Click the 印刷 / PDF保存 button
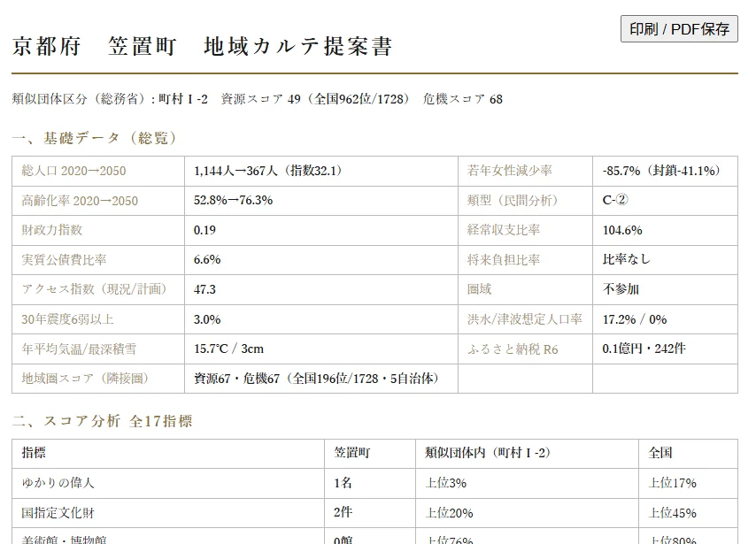This screenshot has width=756, height=544. (679, 29)
